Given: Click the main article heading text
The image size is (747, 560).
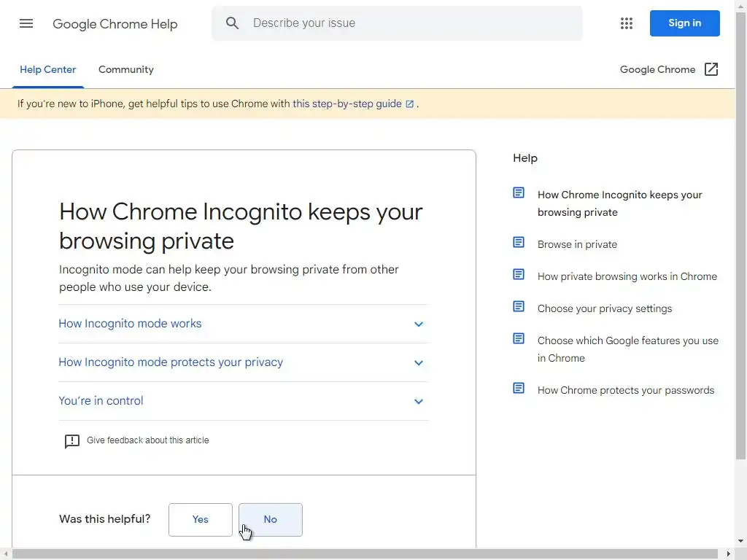Looking at the screenshot, I should [241, 226].
